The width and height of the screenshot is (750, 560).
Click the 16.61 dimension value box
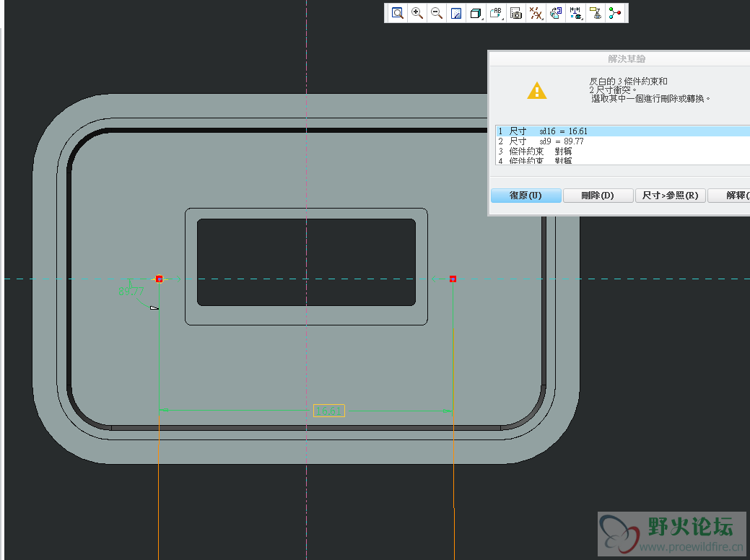coord(329,411)
